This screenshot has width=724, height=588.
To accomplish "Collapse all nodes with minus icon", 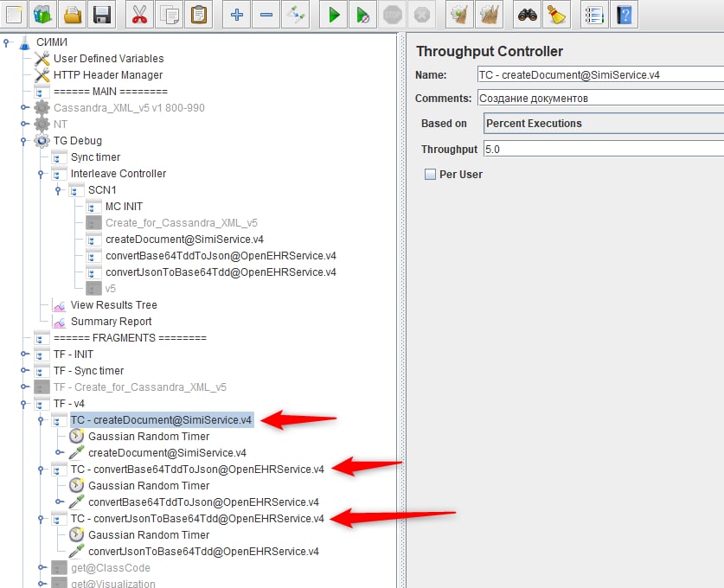I will pyautogui.click(x=266, y=15).
